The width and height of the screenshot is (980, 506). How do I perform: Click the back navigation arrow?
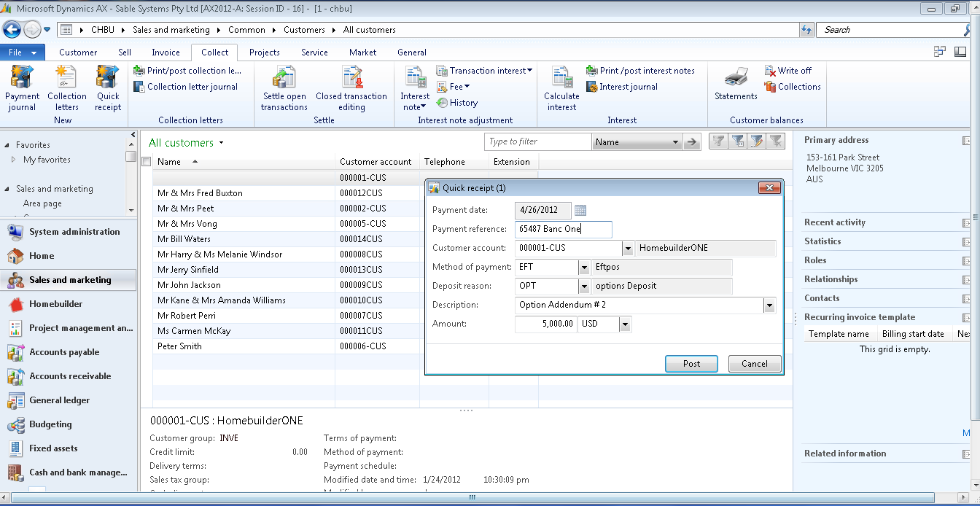(12, 29)
